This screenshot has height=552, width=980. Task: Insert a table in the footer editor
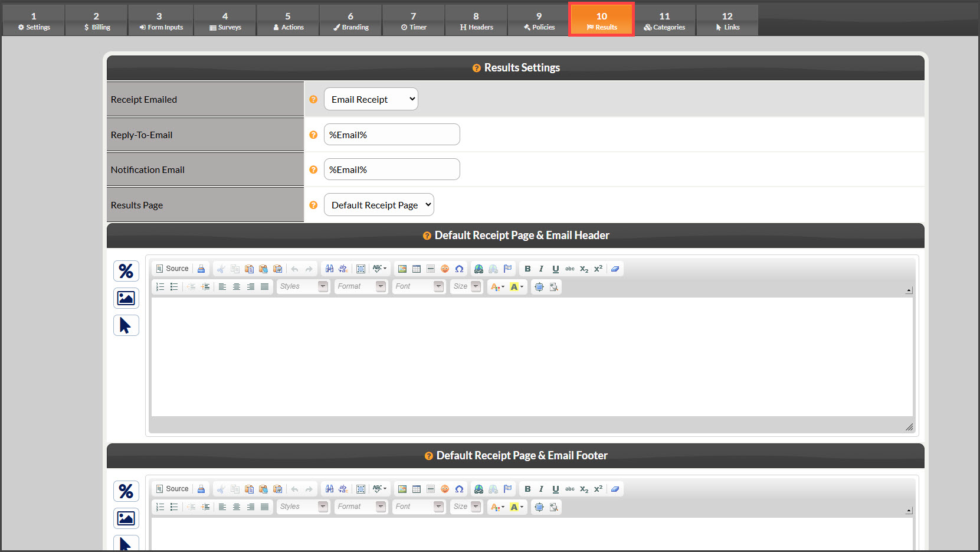[417, 489]
